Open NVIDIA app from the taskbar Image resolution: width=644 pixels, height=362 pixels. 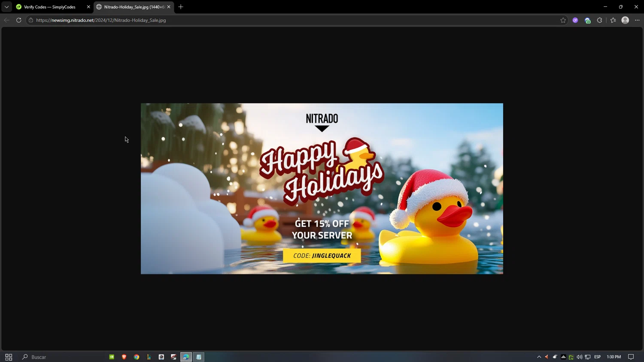(112, 357)
